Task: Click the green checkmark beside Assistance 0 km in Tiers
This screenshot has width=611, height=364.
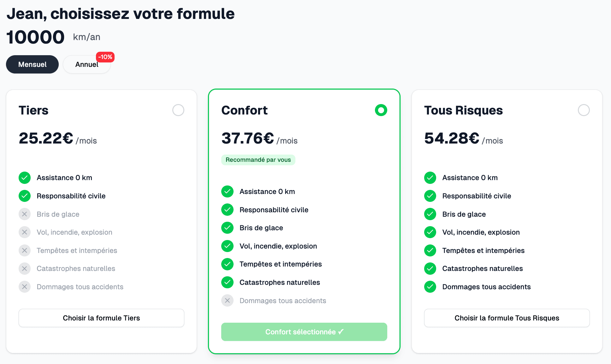Action: click(24, 178)
